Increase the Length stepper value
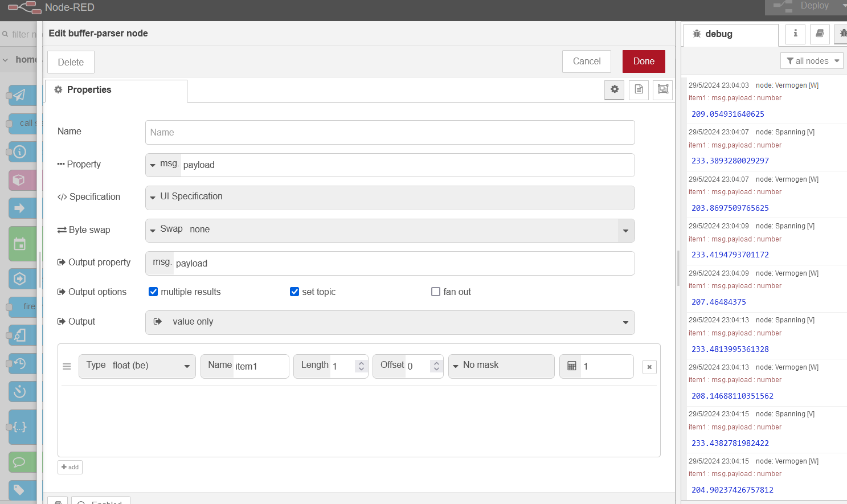The image size is (847, 504). (x=361, y=363)
